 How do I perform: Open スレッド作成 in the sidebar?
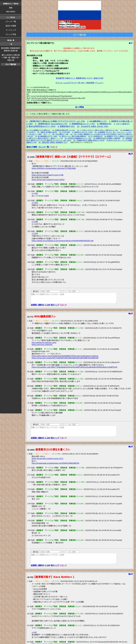[11, 34]
